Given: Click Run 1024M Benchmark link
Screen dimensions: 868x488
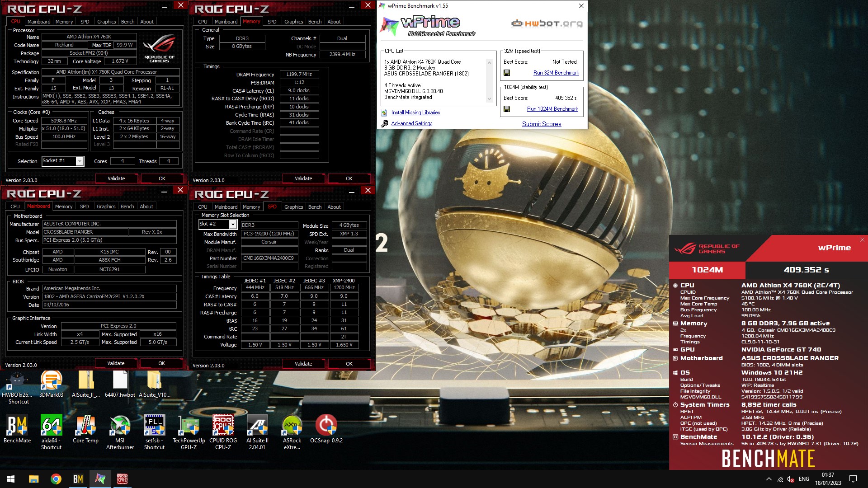Looking at the screenshot, I should pos(552,109).
